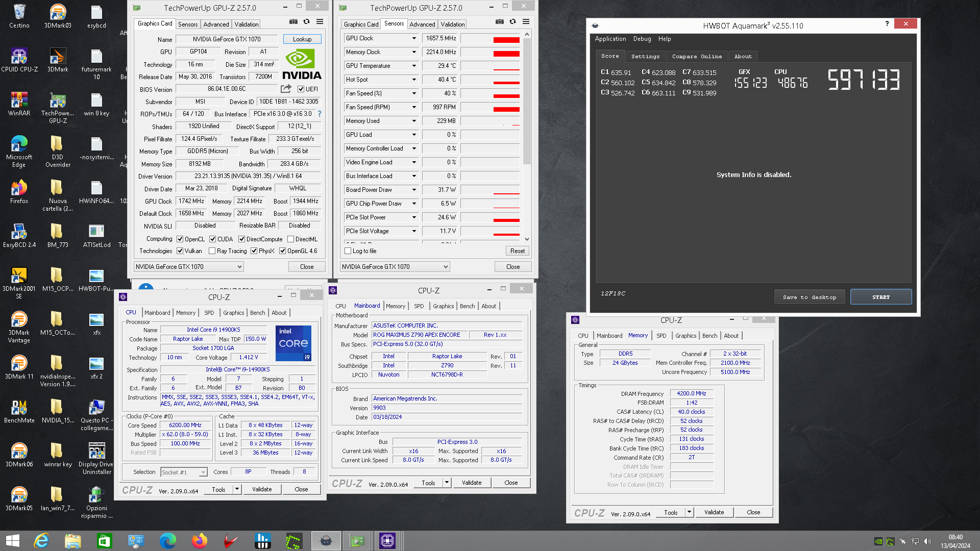The image size is (980, 551).
Task: Switch to Mainboard tab in CPU-Z CPU window
Action: [x=157, y=313]
